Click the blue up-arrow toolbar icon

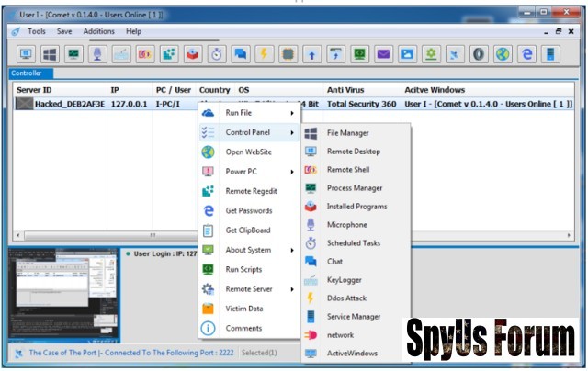pyautogui.click(x=312, y=53)
